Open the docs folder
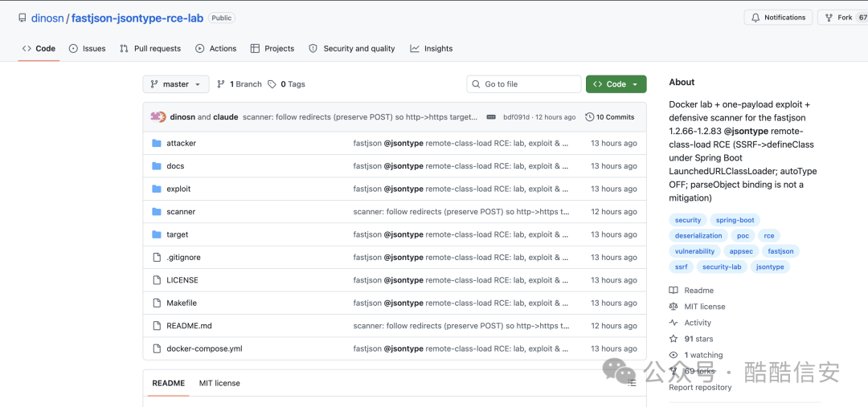The height and width of the screenshot is (407, 868). pyautogui.click(x=175, y=166)
